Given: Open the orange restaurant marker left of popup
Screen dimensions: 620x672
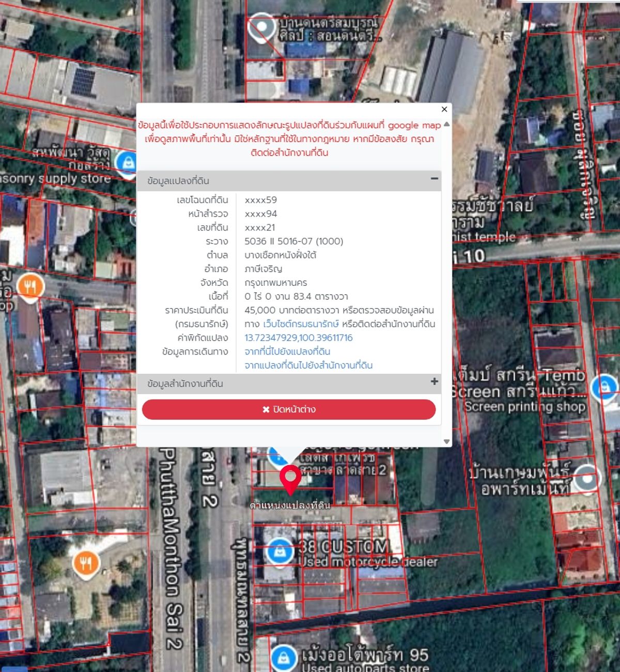Looking at the screenshot, I should (30, 286).
